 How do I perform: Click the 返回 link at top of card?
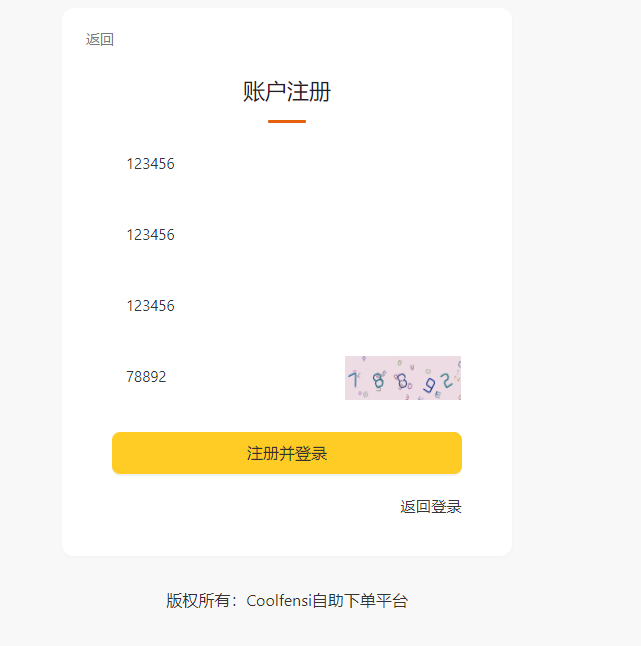99,40
